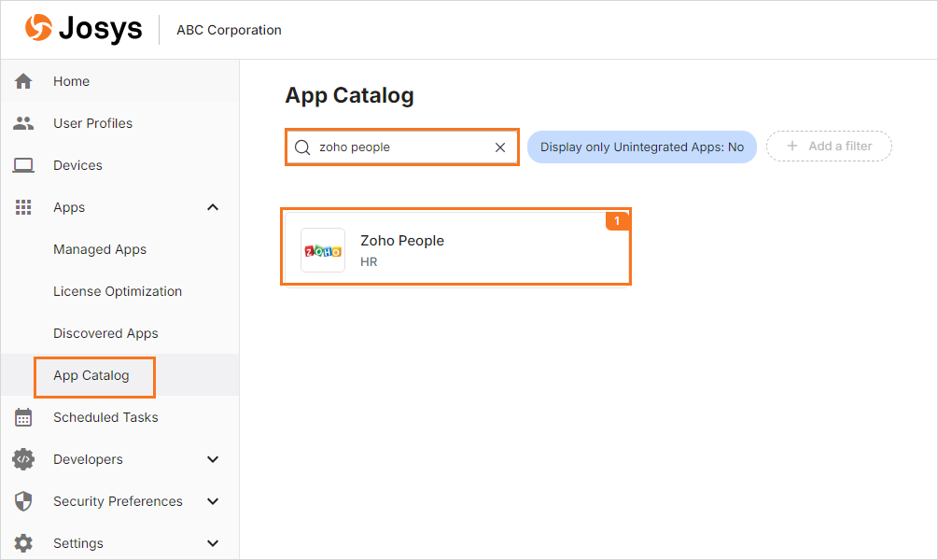Open the Zoho People app title
Image resolution: width=938 pixels, height=560 pixels.
tap(402, 241)
